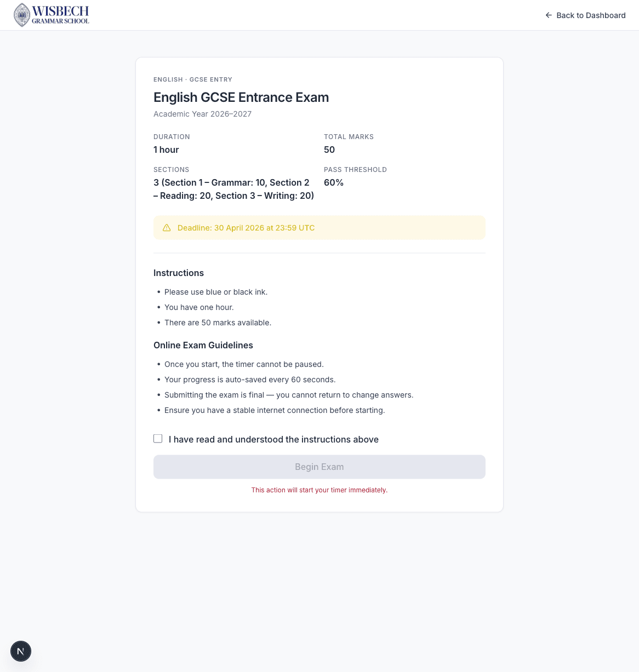This screenshot has height=672, width=639.
Task: Click the bullet icon beside 'There are 50 marks available'
Action: pyautogui.click(x=158, y=323)
